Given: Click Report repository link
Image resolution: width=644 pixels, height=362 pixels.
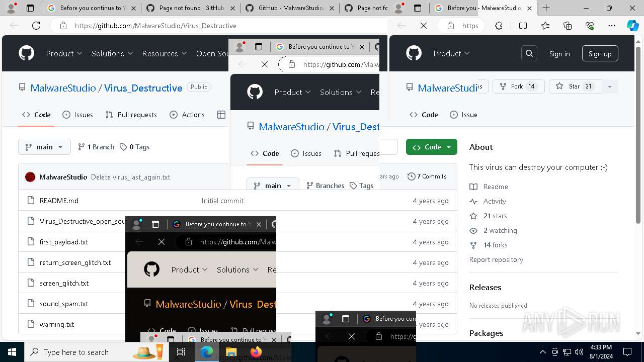Looking at the screenshot, I should tap(496, 259).
